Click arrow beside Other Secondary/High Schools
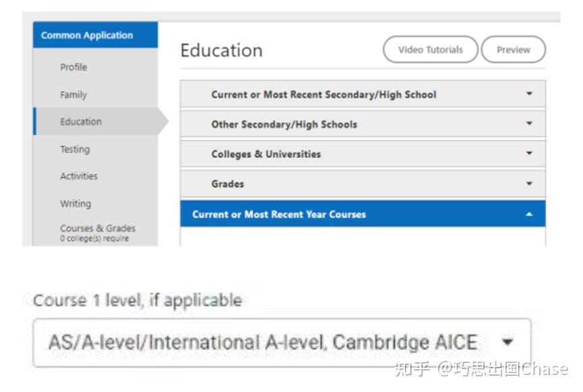The height and width of the screenshot is (392, 583). click(x=529, y=124)
